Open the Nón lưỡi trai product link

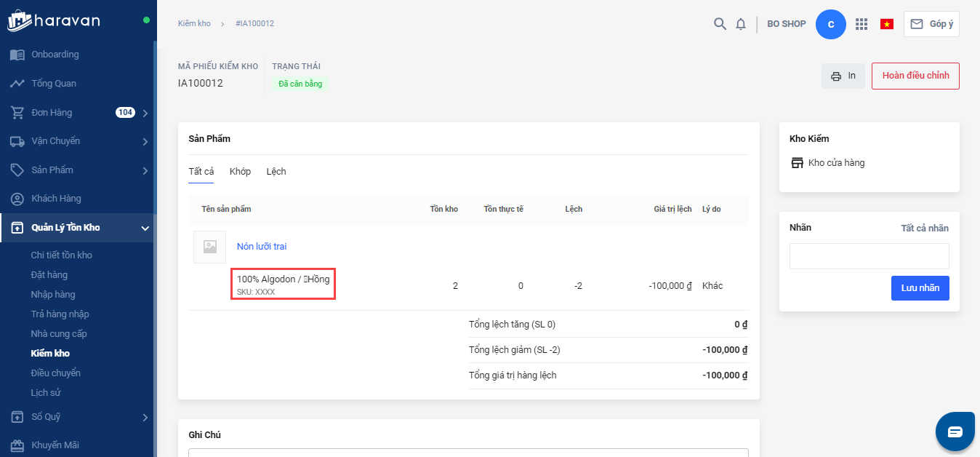pyautogui.click(x=262, y=247)
